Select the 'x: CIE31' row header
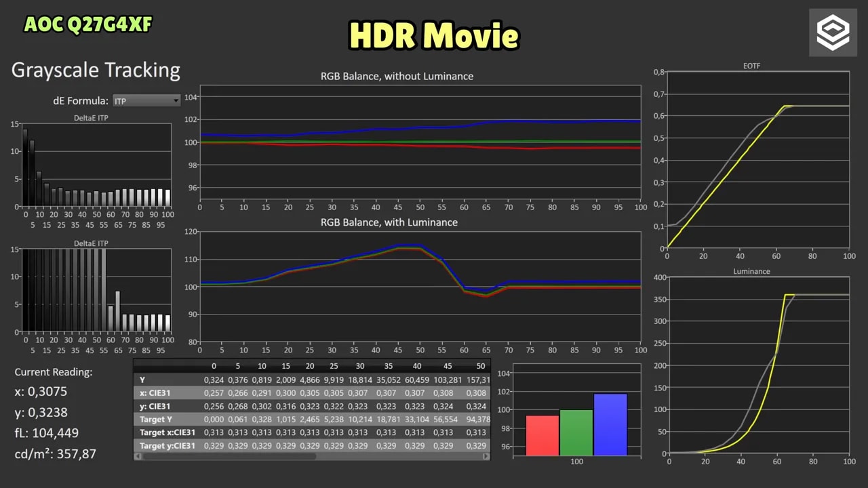This screenshot has height=488, width=868. (x=155, y=393)
